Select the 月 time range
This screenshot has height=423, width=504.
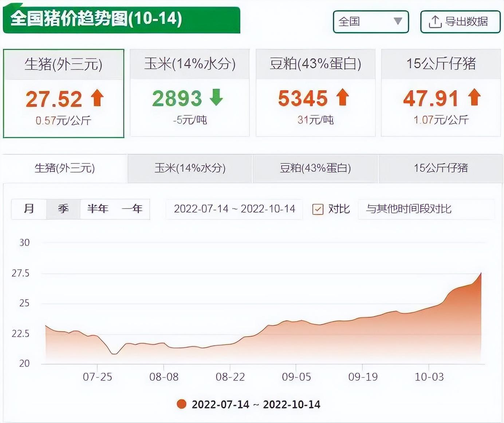[x=29, y=209]
